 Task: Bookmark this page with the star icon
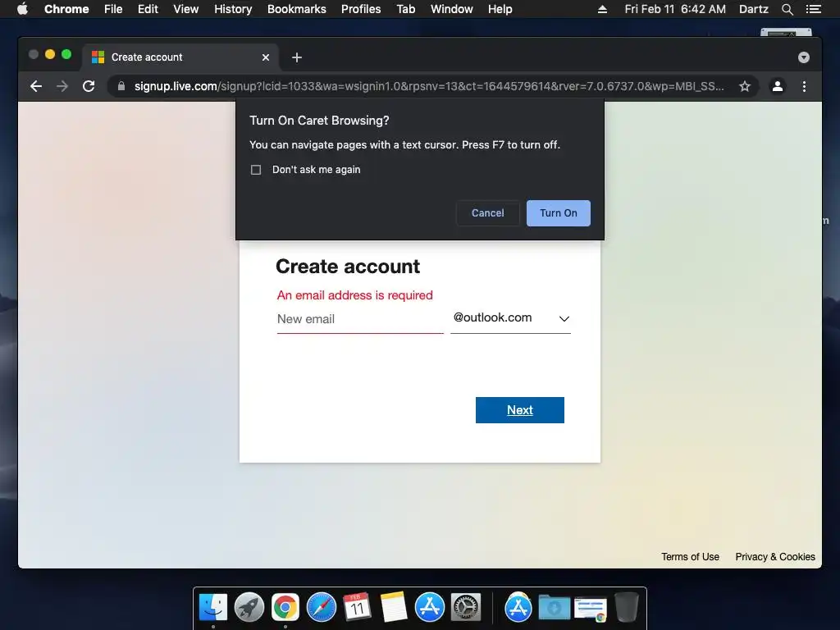pos(745,86)
